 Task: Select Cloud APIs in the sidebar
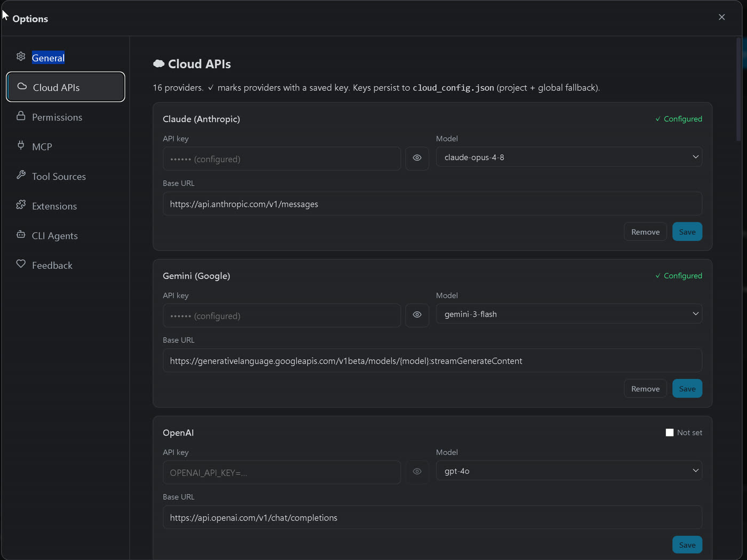click(x=66, y=87)
